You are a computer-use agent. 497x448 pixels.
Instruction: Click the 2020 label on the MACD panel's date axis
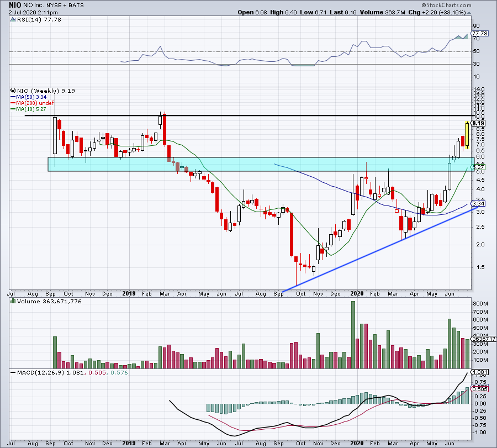pyautogui.click(x=357, y=443)
